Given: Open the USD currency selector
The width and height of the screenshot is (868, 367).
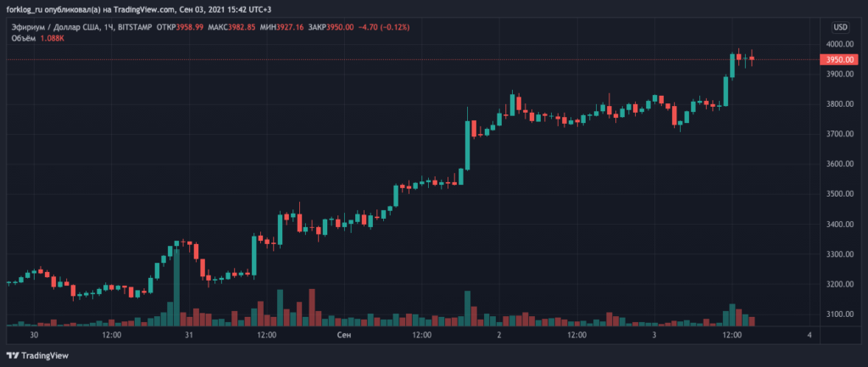Looking at the screenshot, I should click(840, 27).
